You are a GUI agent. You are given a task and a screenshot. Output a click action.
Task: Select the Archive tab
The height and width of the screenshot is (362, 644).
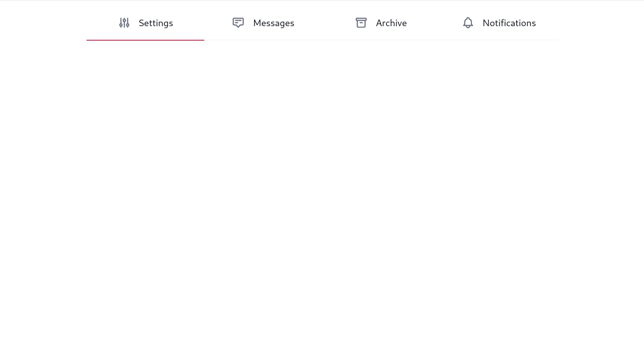(381, 23)
